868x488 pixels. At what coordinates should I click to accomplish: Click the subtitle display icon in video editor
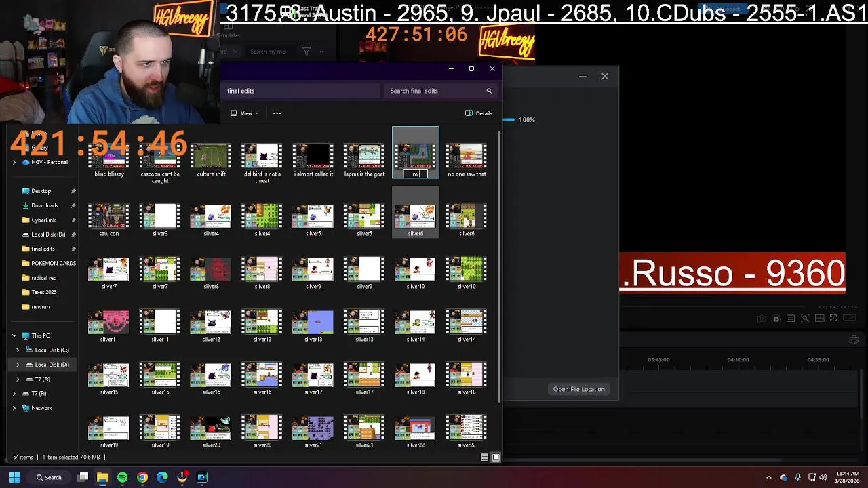pyautogui.click(x=791, y=319)
